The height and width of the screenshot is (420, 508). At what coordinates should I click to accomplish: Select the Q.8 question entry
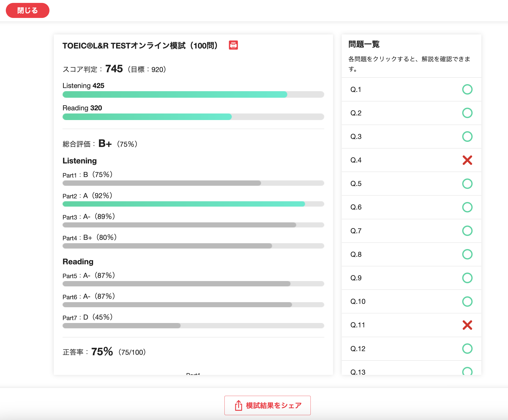(412, 254)
